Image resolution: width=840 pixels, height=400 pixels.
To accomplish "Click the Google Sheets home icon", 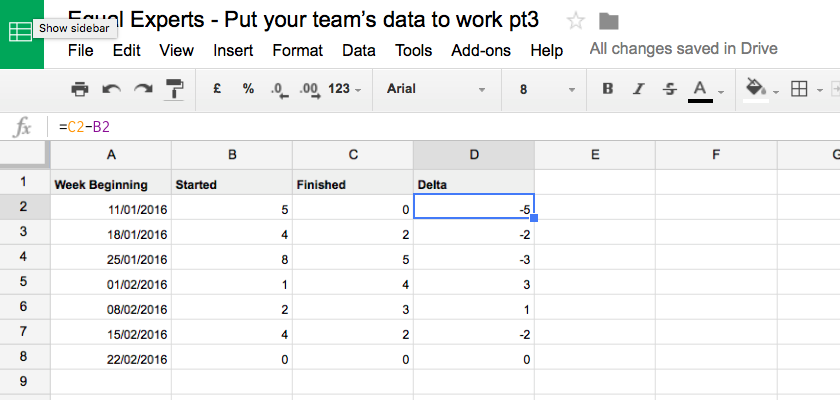I will click(x=21, y=32).
